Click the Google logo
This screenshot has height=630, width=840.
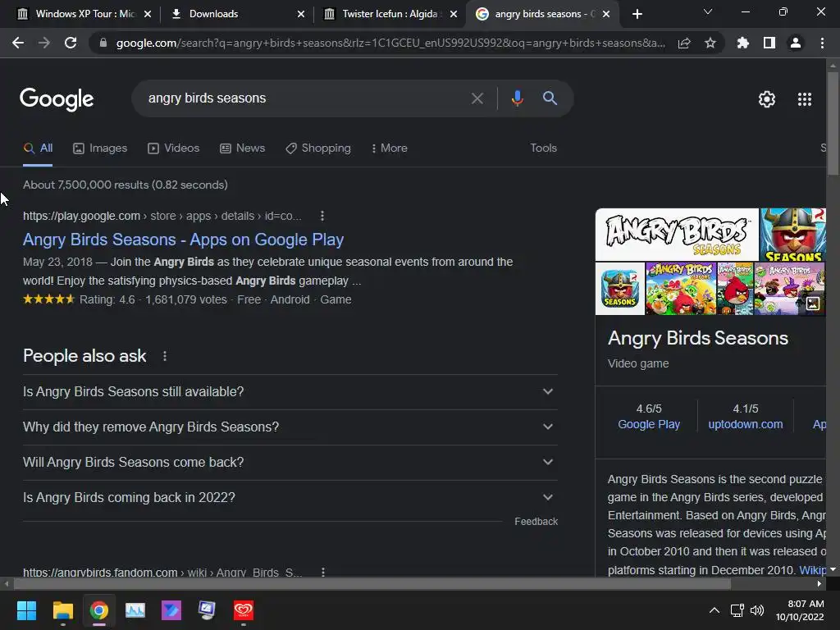coord(57,99)
